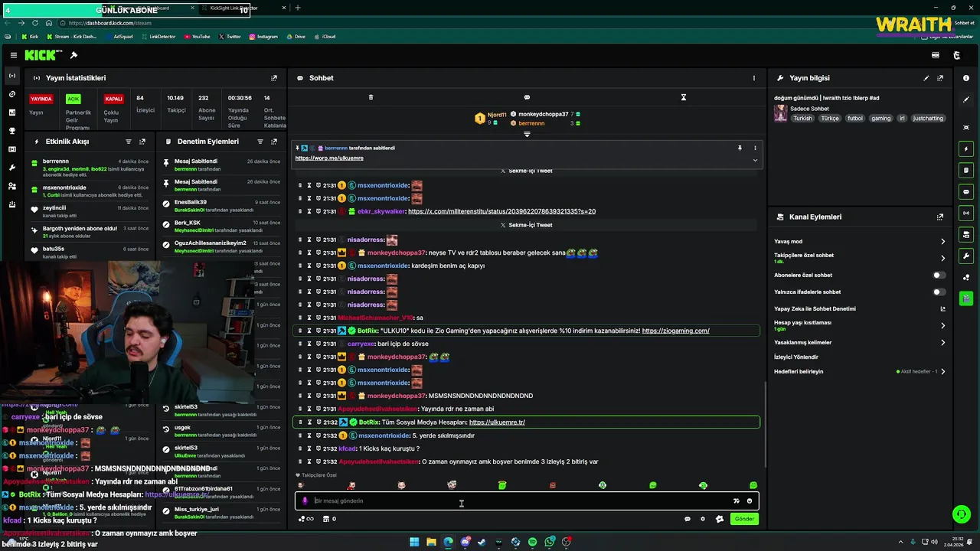Select the justchatting tag in Yayın bilgisi
Viewport: 980px width, 551px height.
[929, 119]
